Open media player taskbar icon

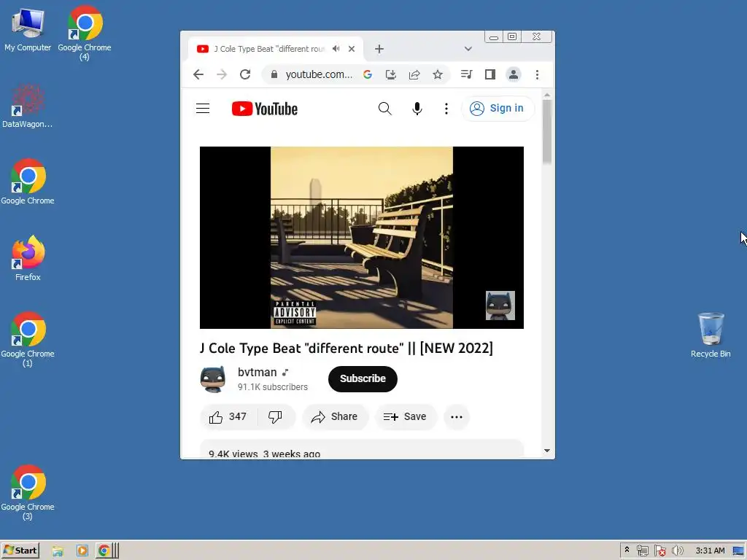coord(82,551)
